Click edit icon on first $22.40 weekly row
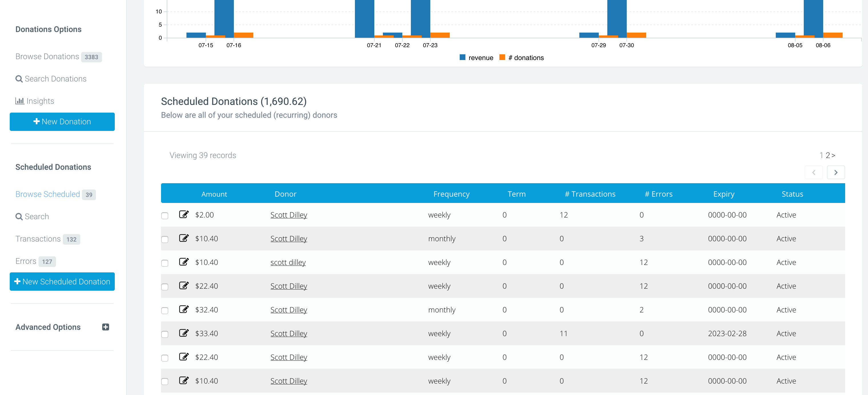The width and height of the screenshot is (868, 395). 184,285
